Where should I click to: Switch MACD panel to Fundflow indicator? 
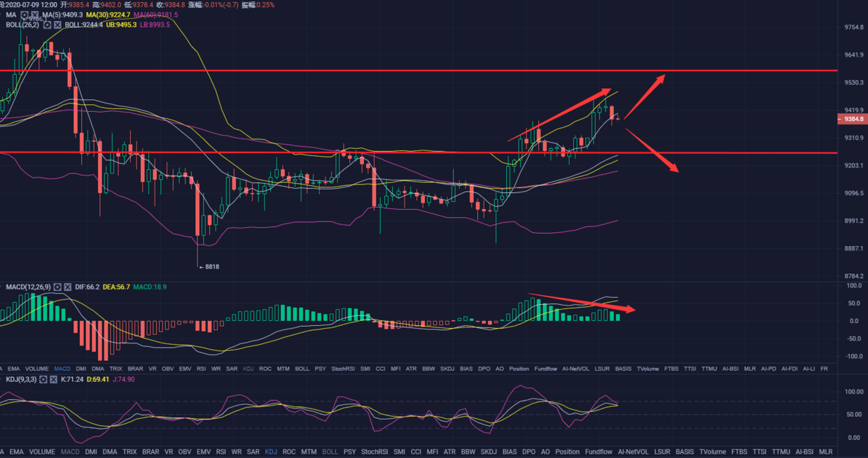coord(546,368)
